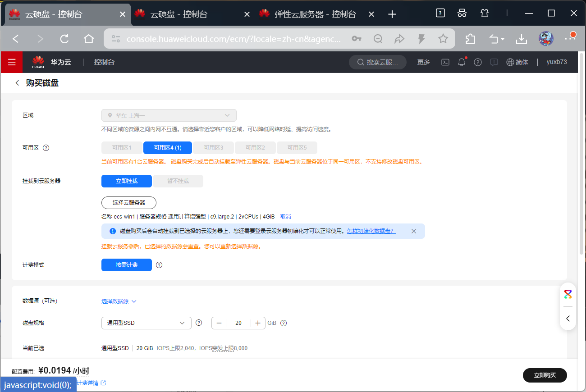Image resolution: width=586 pixels, height=392 pixels.
Task: Show the disk type help icon
Action: pos(199,323)
